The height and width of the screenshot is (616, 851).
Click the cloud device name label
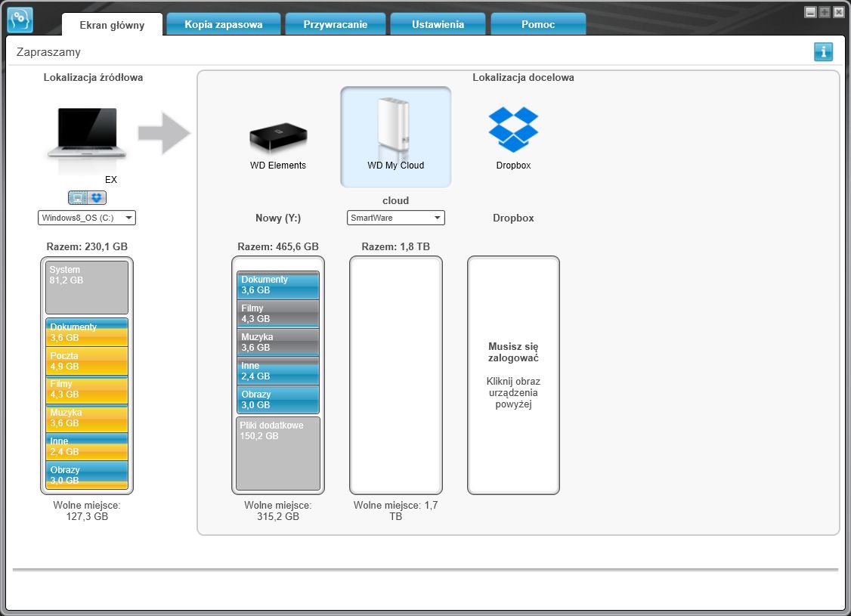[396, 200]
